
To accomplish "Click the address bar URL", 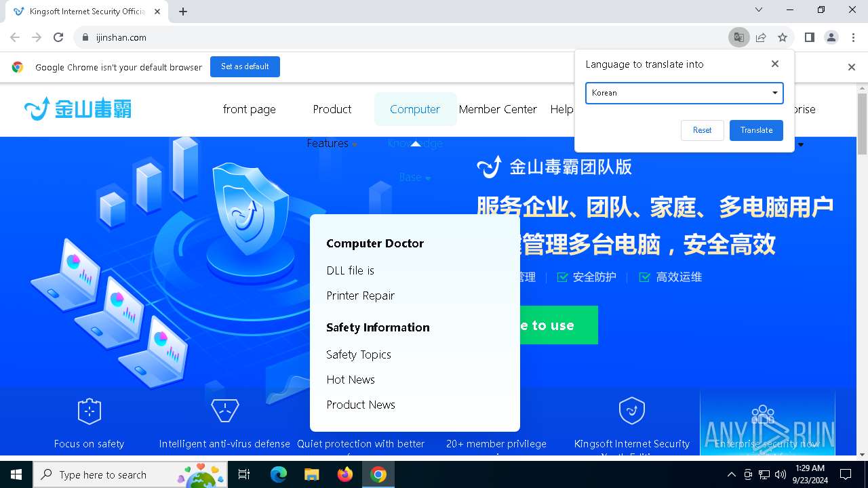I will [x=121, y=37].
